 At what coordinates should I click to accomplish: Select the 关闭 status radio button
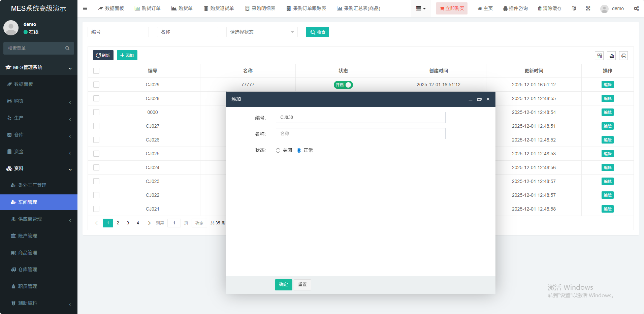(278, 151)
